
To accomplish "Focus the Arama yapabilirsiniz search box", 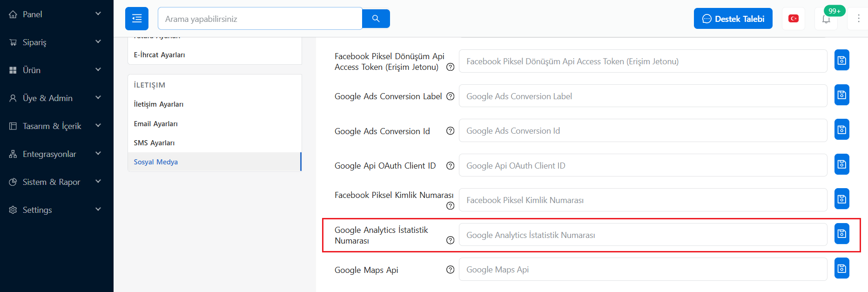I will click(260, 19).
